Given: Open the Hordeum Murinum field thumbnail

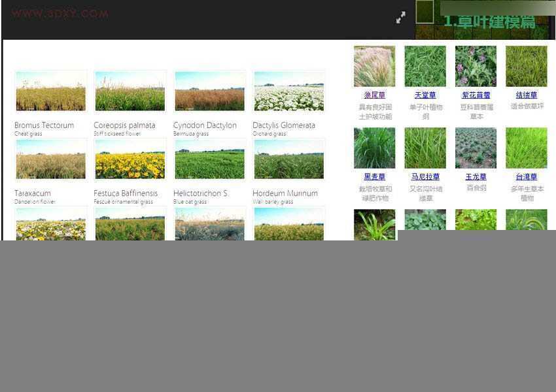Looking at the screenshot, I should pos(289,159).
